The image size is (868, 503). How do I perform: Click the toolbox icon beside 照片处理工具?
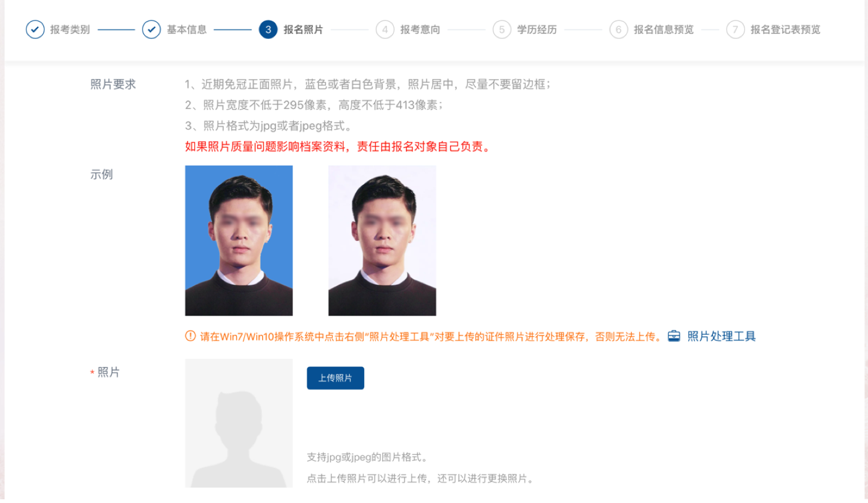pyautogui.click(x=674, y=336)
